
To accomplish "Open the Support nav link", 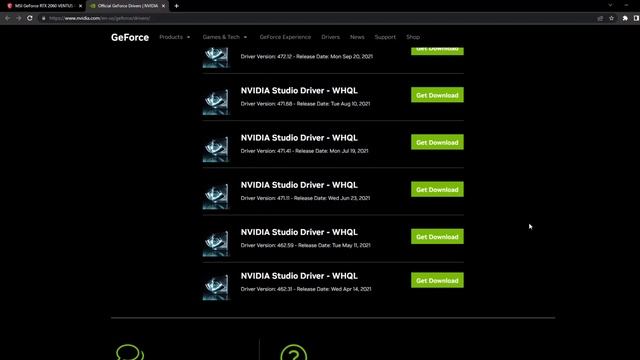I will coord(385,37).
